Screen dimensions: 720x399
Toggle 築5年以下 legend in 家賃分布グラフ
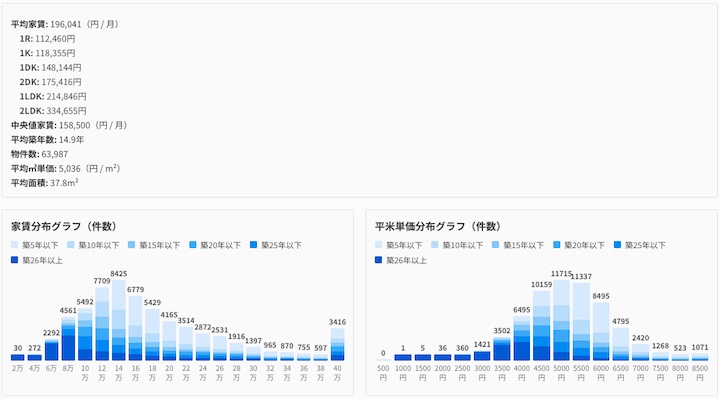(34, 245)
